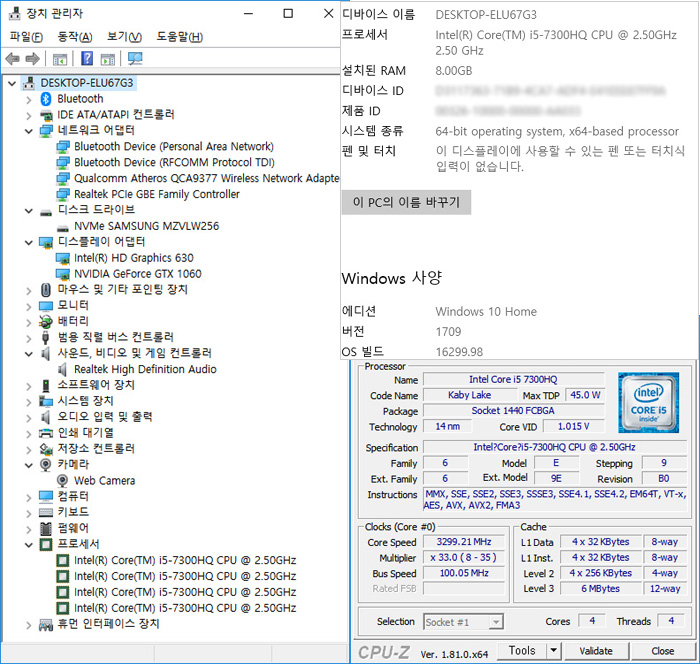Click the Bluetooth category icon
700x667 pixels.
pos(46,99)
